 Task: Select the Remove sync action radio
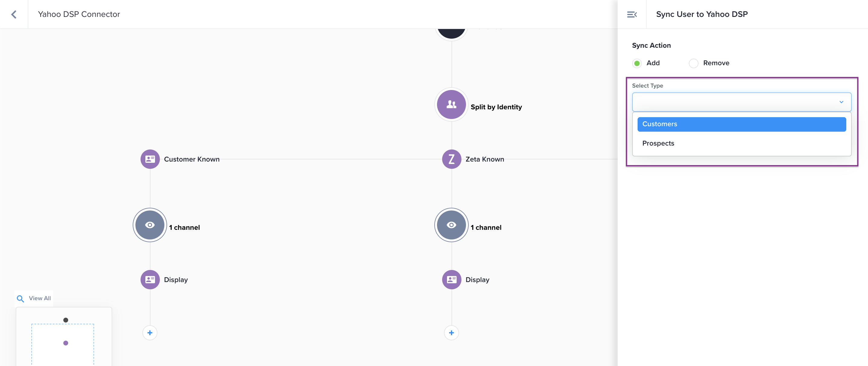(x=693, y=63)
